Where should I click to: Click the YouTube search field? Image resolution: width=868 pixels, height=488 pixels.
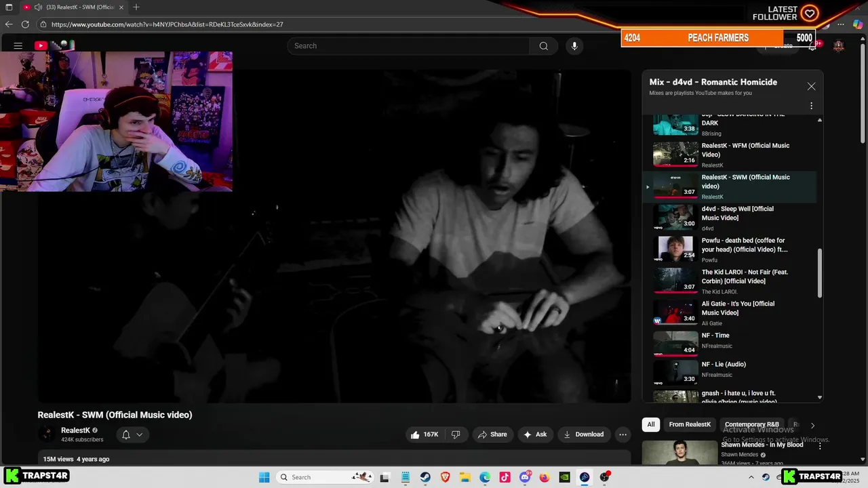(x=408, y=46)
